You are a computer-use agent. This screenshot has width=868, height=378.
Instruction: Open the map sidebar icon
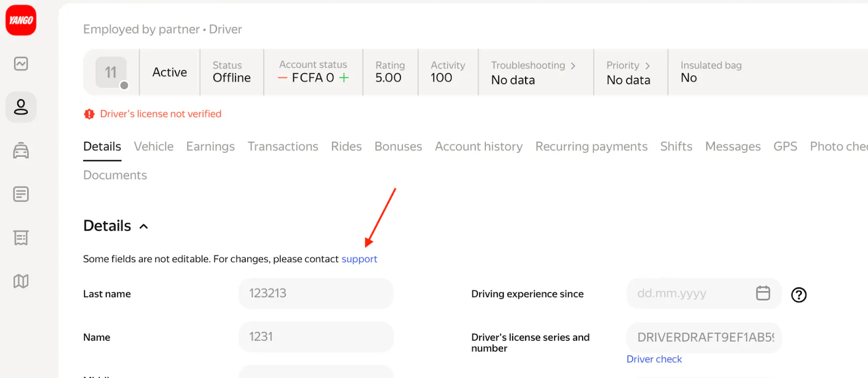tap(21, 281)
